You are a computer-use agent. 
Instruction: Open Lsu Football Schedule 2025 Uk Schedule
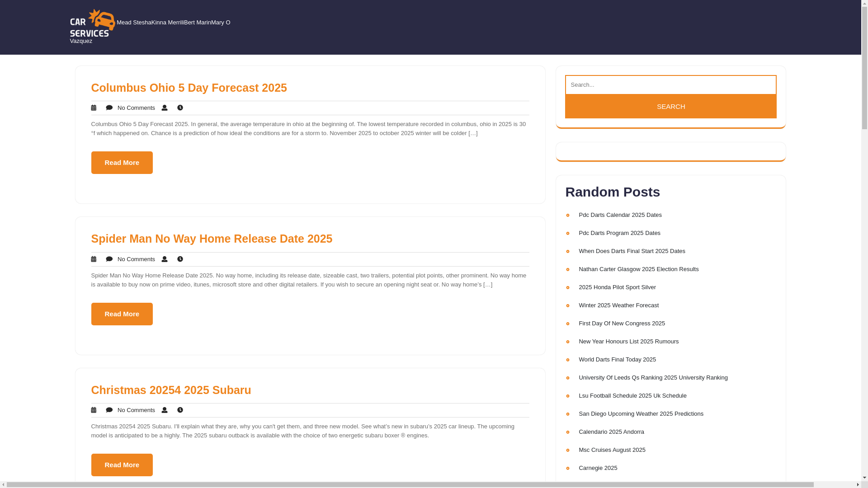click(632, 396)
